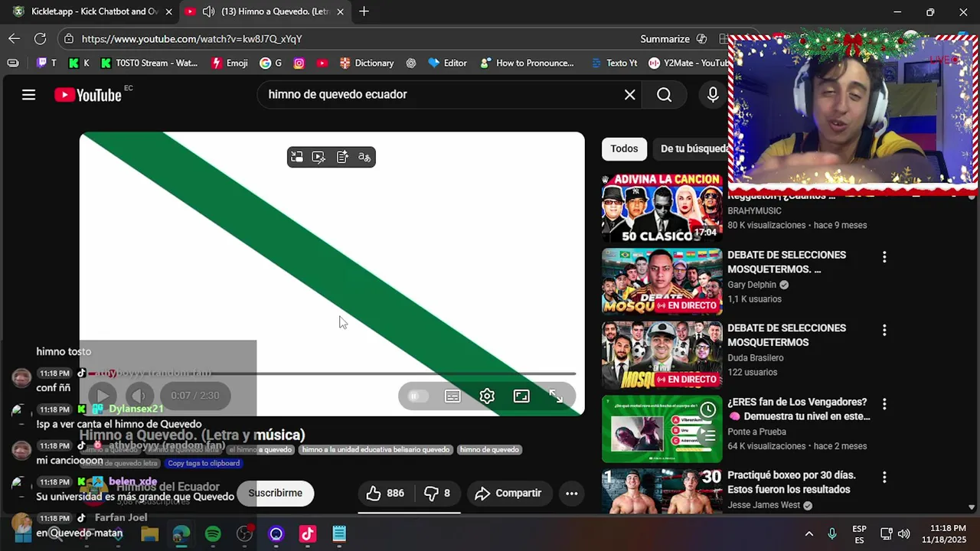This screenshot has width=980, height=551.
Task: Open picture-in-picture from video overlay toolbar
Action: [x=297, y=157]
